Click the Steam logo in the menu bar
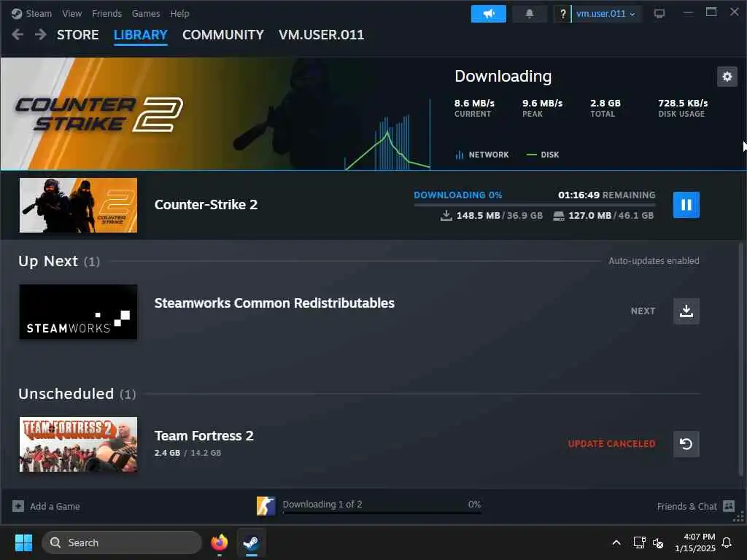Viewport: 747px width, 560px height. point(17,13)
